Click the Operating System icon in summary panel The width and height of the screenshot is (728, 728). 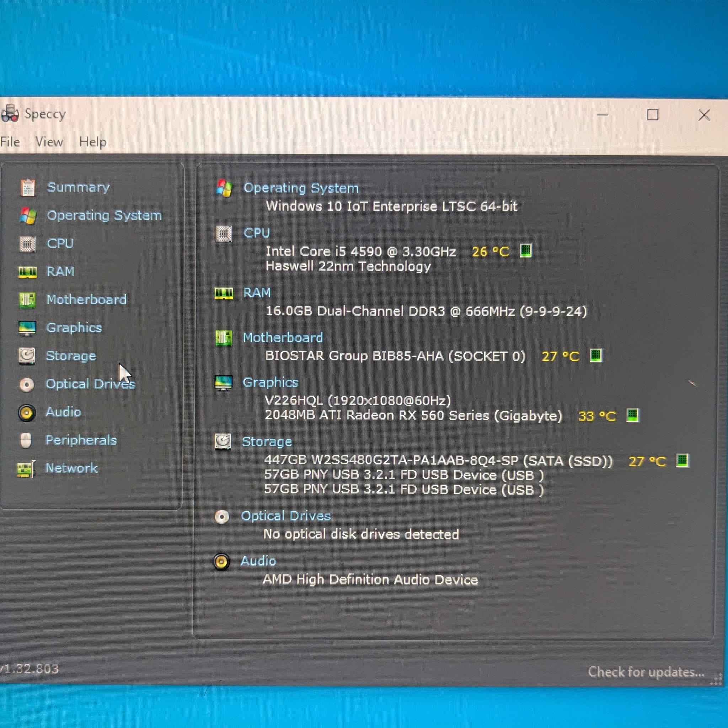[x=224, y=188]
